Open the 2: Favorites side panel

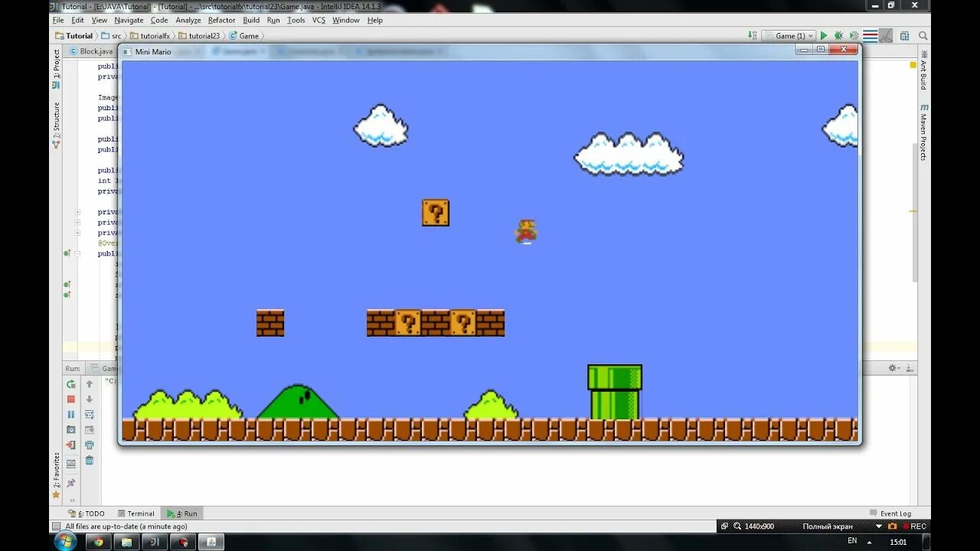pyautogui.click(x=56, y=474)
